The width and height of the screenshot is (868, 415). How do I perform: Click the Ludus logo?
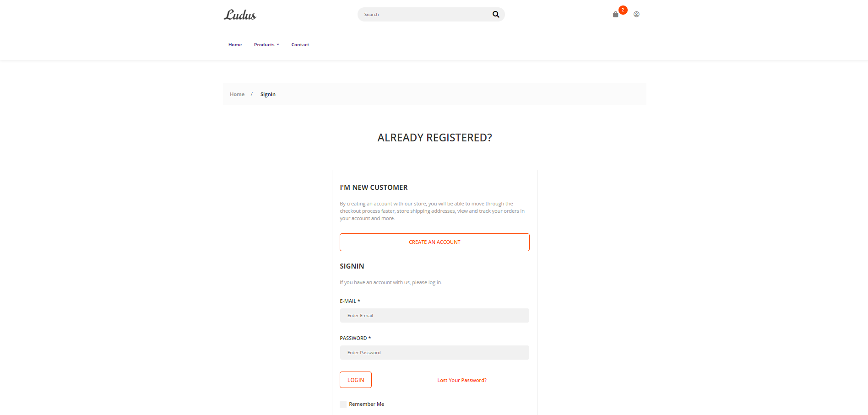[240, 15]
